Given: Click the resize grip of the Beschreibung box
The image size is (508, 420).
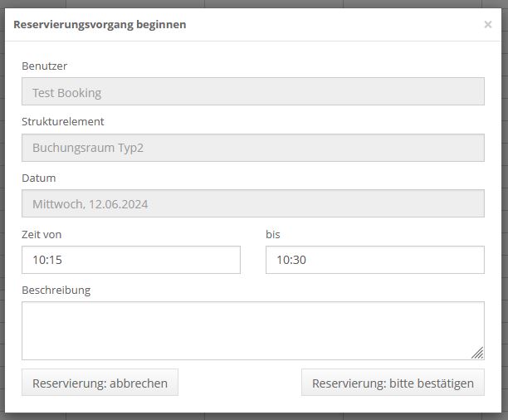Looking at the screenshot, I should (x=477, y=353).
